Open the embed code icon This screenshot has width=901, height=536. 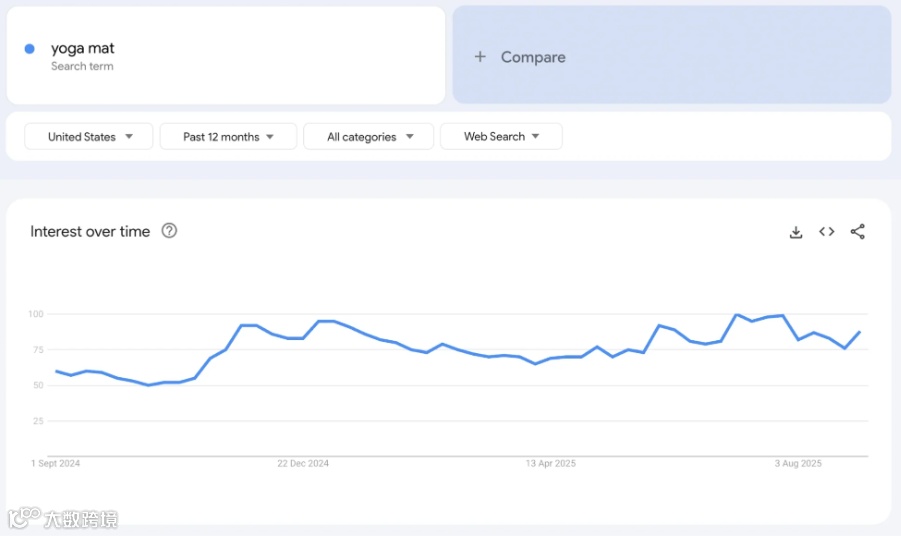click(x=827, y=232)
